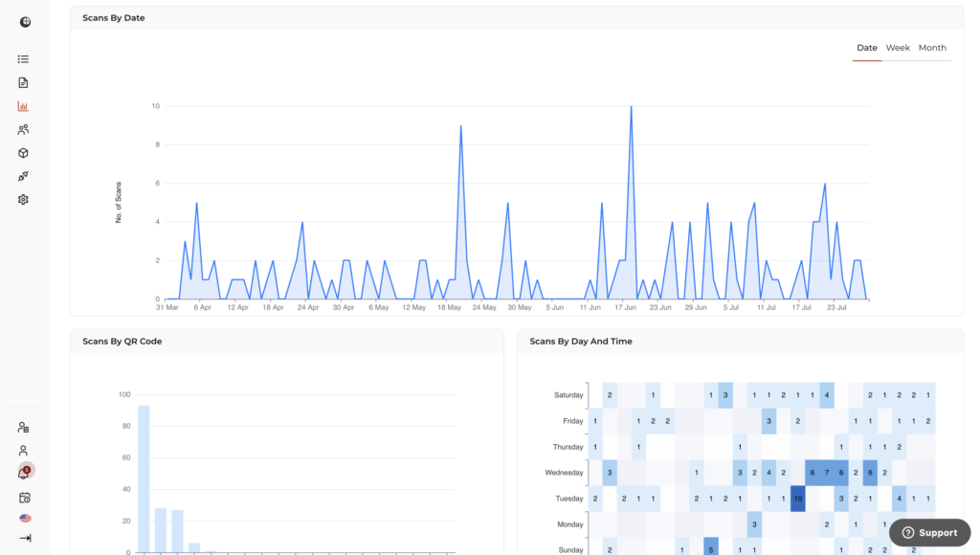Open the integrations plug icon
Image resolution: width=980 pixels, height=555 pixels.
[23, 176]
